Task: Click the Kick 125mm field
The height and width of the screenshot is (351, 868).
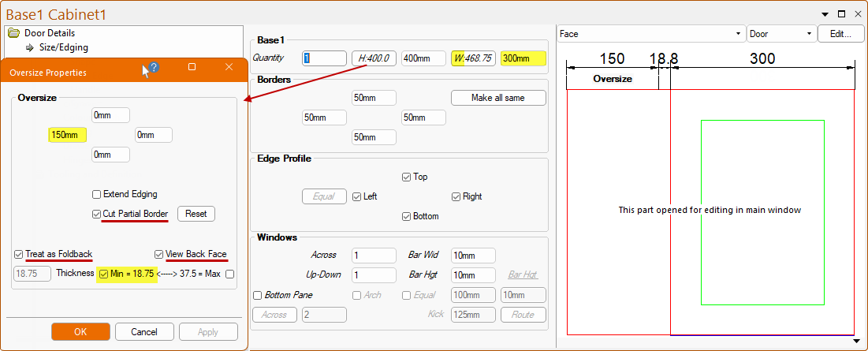Action: pos(473,315)
